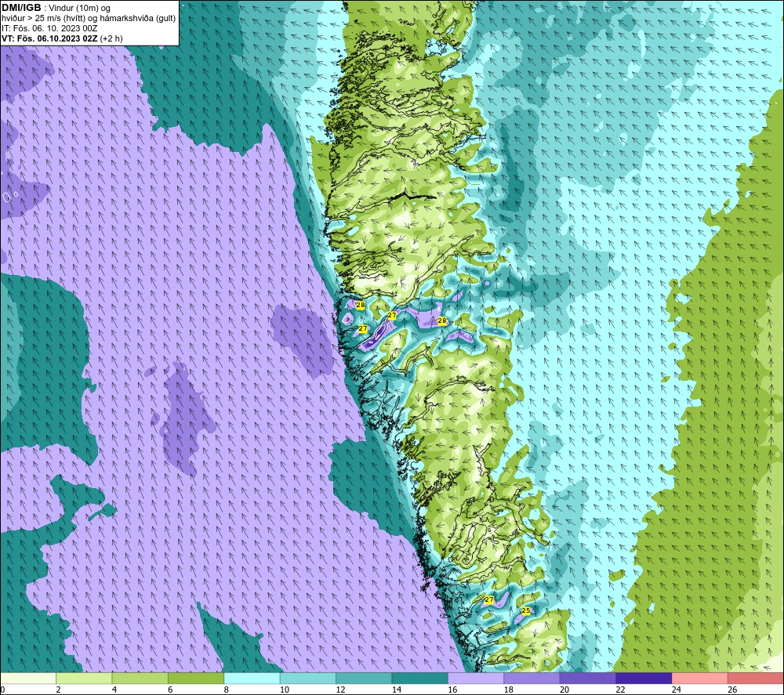
Task: Click the legend scale number 2
Action: point(59,690)
